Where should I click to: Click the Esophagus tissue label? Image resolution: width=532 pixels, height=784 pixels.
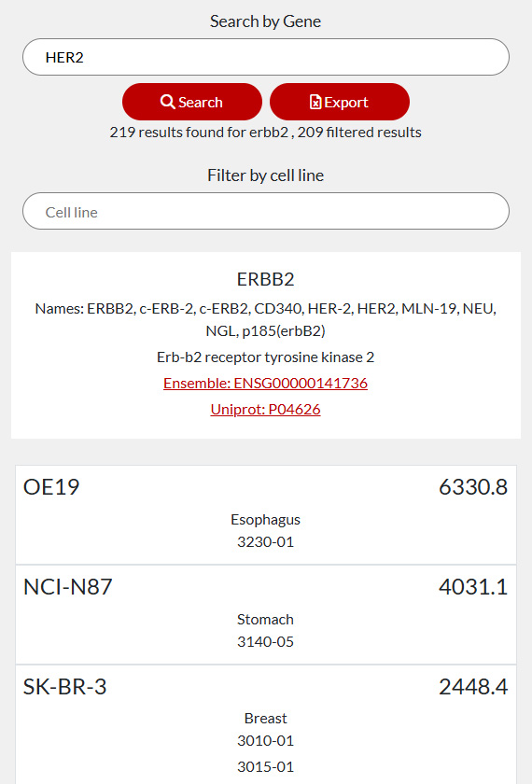pos(265,520)
